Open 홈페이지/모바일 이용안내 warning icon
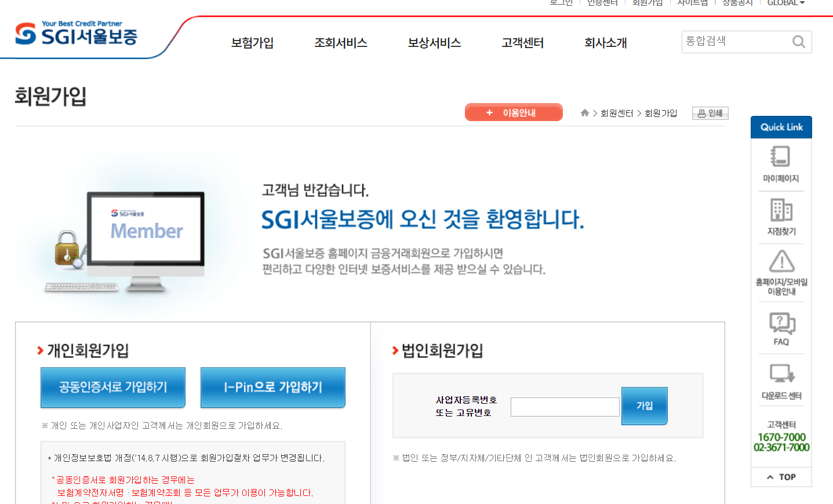The height and width of the screenshot is (504, 833). tap(781, 261)
